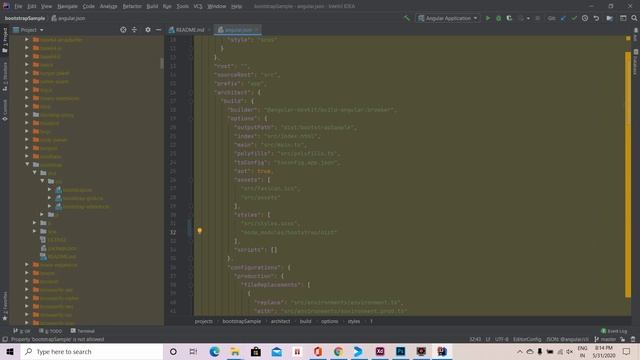
Task: Open the Commit side tool window
Action: click(5, 110)
